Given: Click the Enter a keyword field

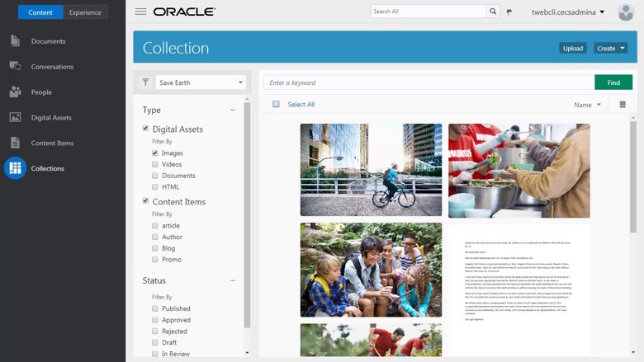Looking at the screenshot, I should (429, 82).
